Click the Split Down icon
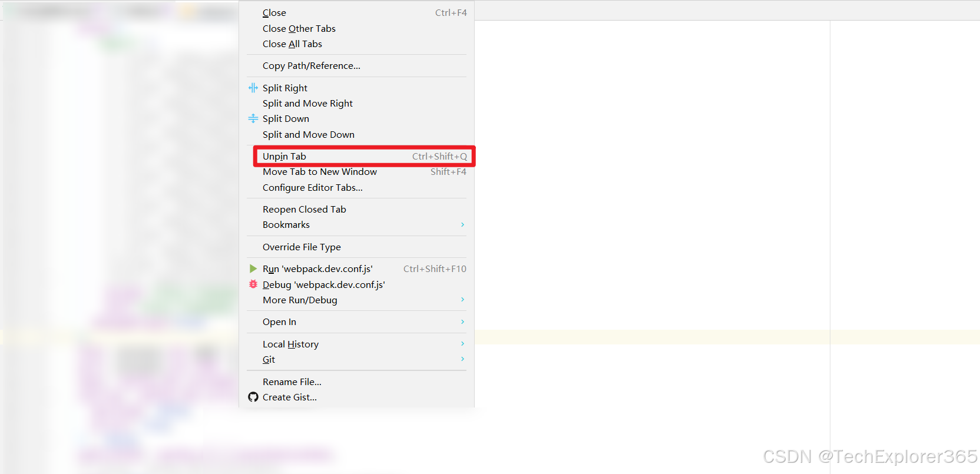Viewport: 980px width, 474px height. point(253,118)
